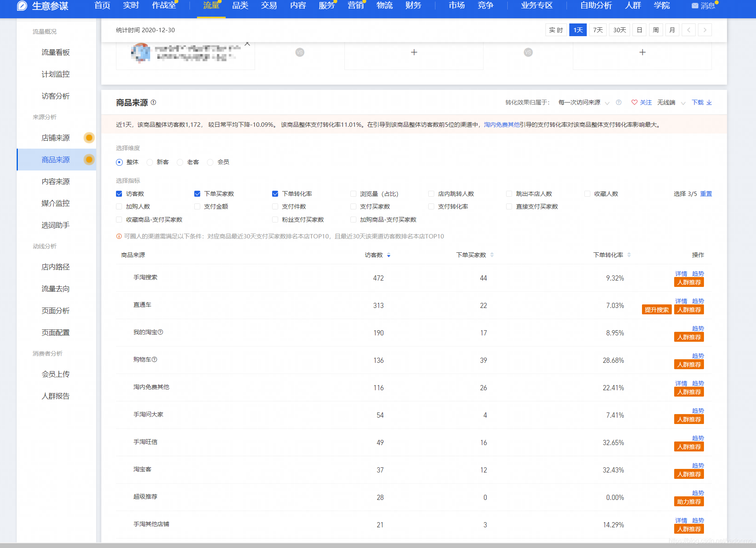
Task: Click 人群推荐 button in 手淘旺信 row
Action: (x=689, y=447)
